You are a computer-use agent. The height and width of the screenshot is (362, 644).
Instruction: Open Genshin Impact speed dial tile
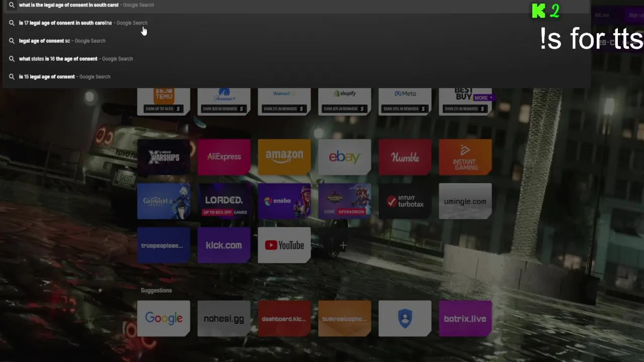click(164, 201)
